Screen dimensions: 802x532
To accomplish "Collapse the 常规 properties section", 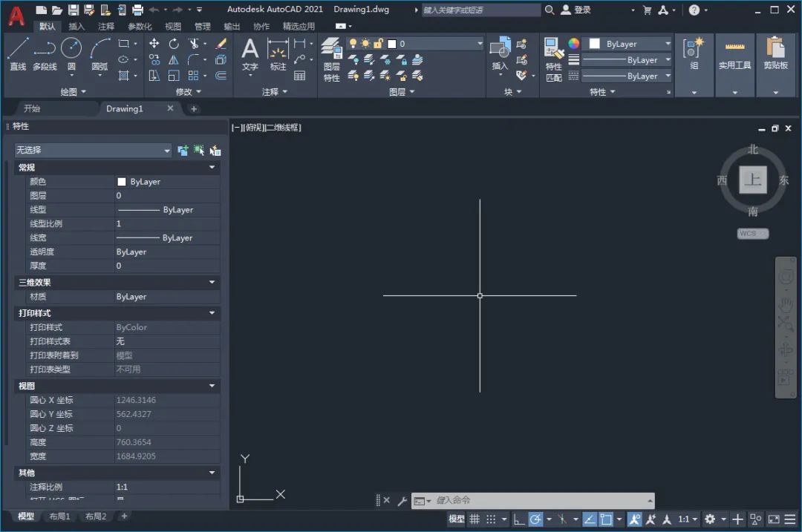I will pos(212,168).
